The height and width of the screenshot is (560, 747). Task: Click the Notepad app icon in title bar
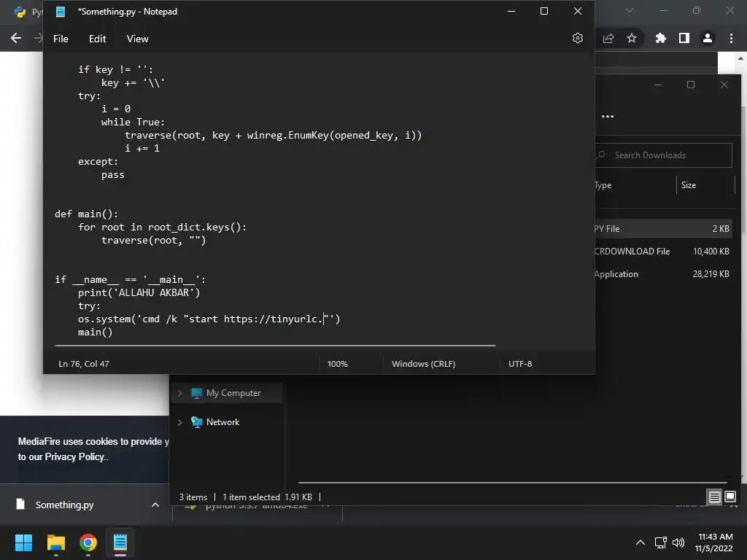61,12
